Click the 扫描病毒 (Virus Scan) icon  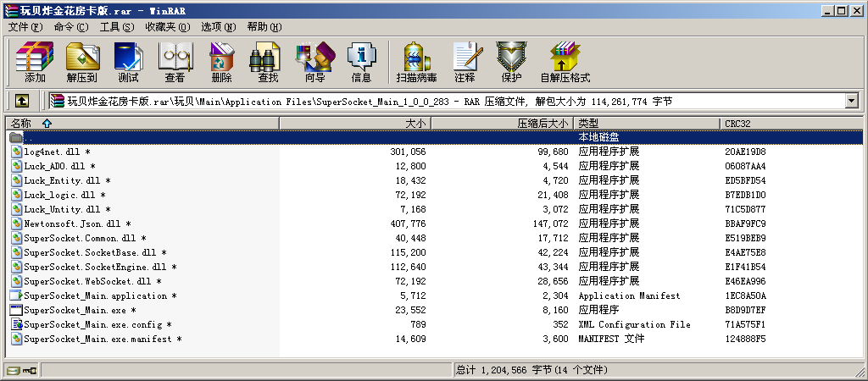416,62
